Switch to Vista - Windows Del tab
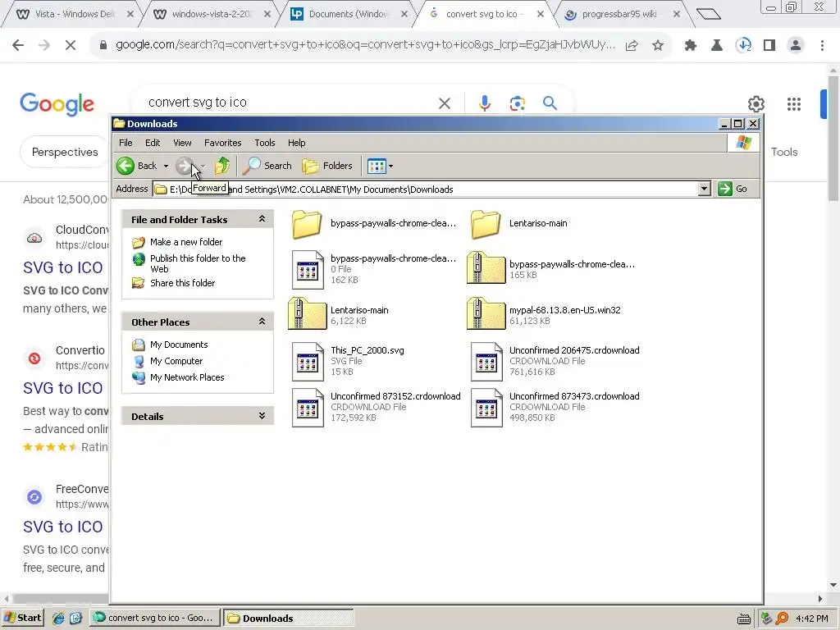The image size is (840, 630). coord(71,15)
